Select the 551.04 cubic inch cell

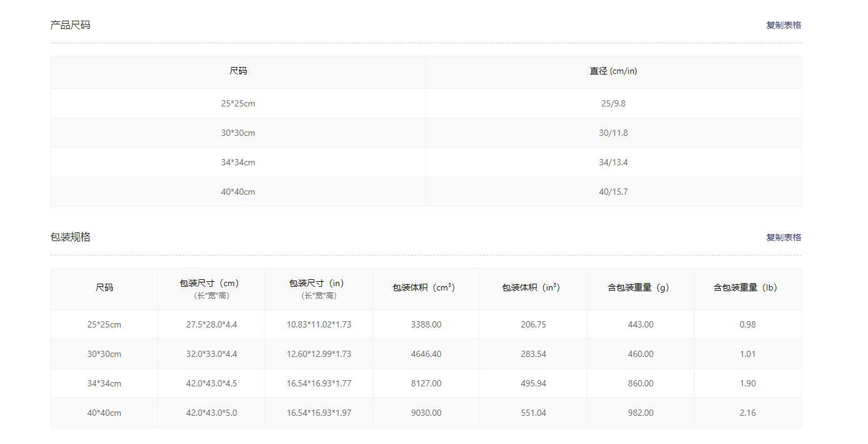click(x=533, y=413)
